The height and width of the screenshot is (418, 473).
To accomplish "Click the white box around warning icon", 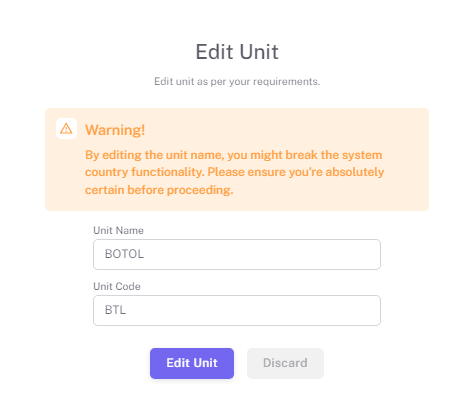I will pyautogui.click(x=66, y=128).
